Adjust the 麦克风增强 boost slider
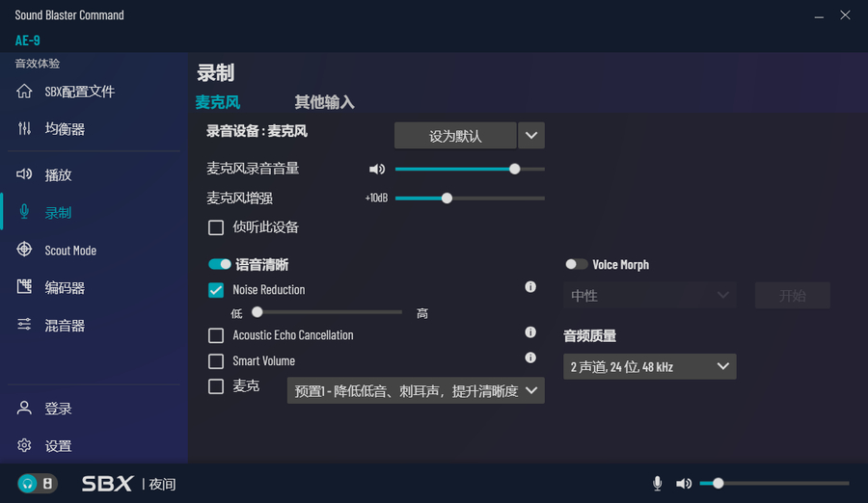Viewport: 868px width, 503px height. coord(470,199)
